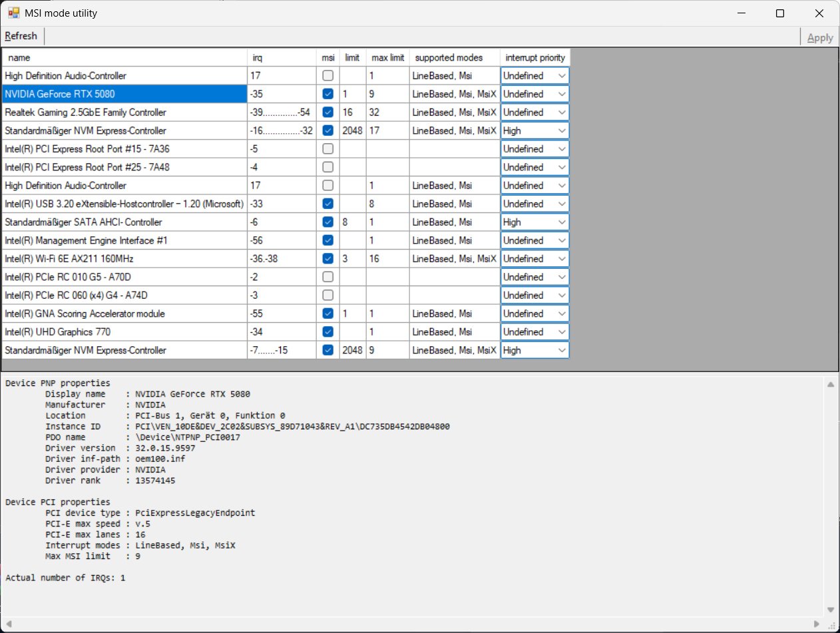Enable MSI for PCI Express Root Port #15

tap(327, 149)
